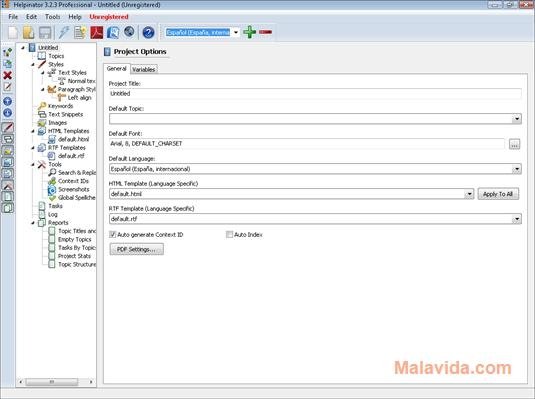Click the red Unregistered menu item
Image resolution: width=535 pixels, height=399 pixels.
109,17
